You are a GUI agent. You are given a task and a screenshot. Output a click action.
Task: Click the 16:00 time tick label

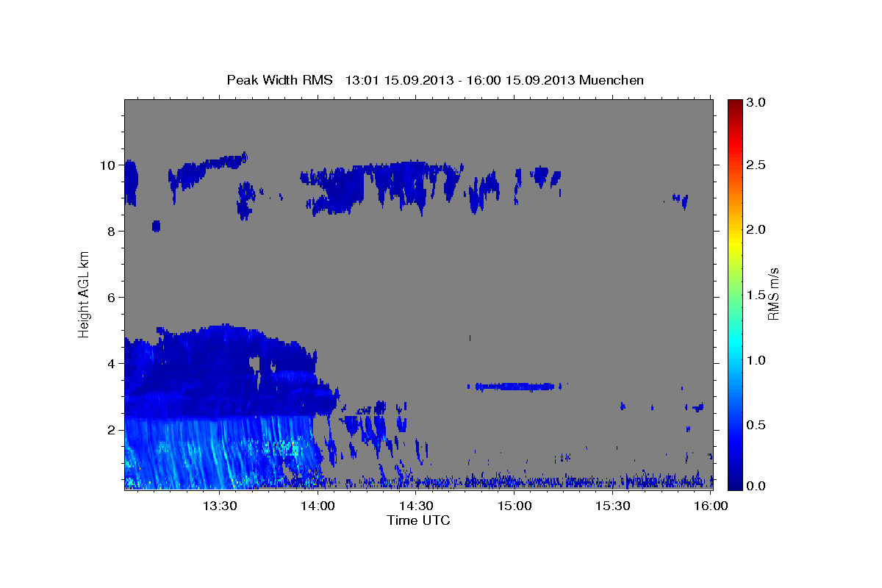click(x=711, y=506)
